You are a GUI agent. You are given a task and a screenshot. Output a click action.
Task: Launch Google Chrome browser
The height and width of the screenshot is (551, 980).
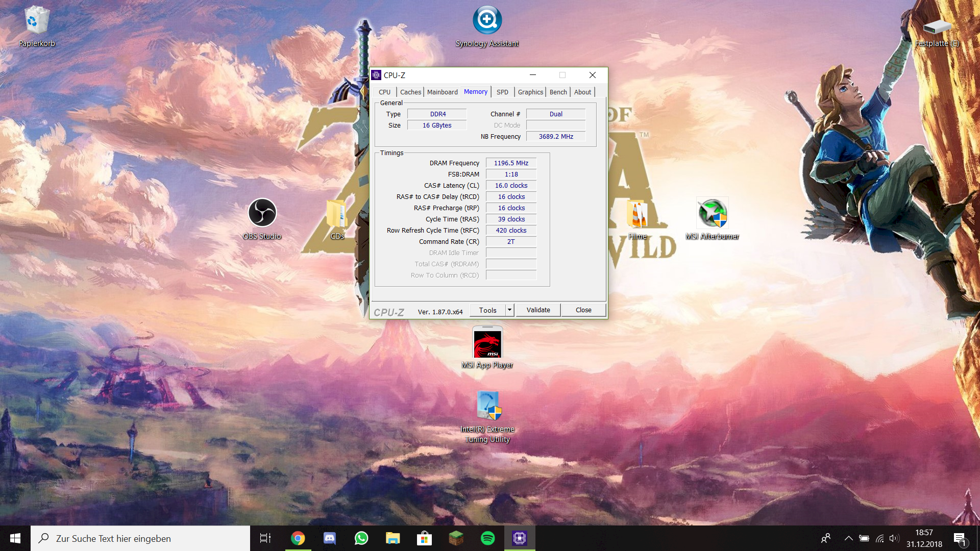pyautogui.click(x=297, y=538)
